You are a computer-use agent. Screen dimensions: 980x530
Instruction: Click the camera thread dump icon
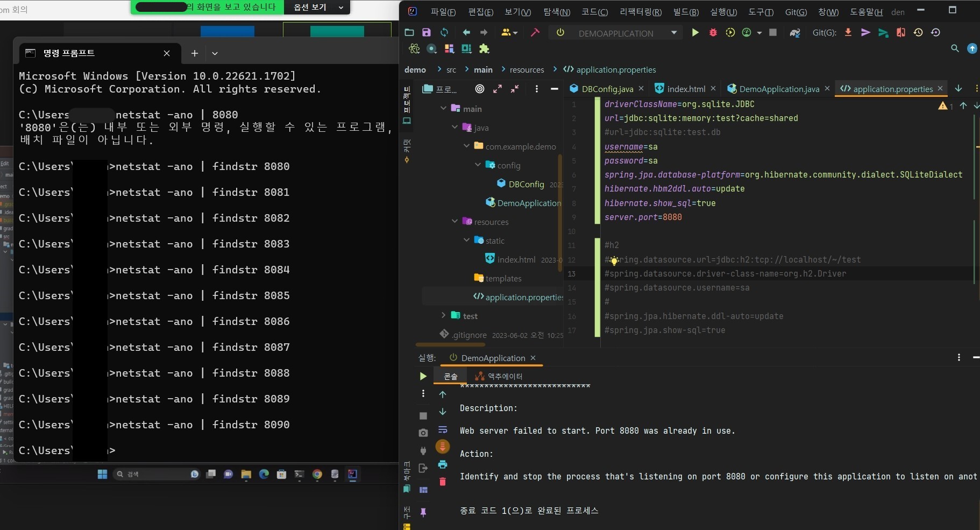(x=423, y=433)
